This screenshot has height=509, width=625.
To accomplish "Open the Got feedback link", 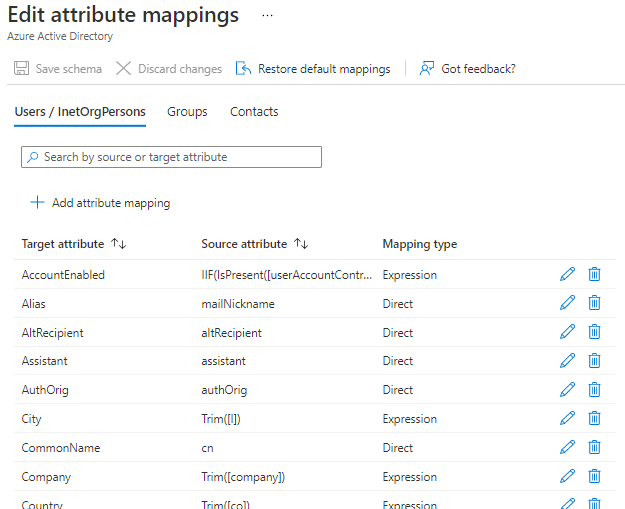I will pyautogui.click(x=467, y=69).
